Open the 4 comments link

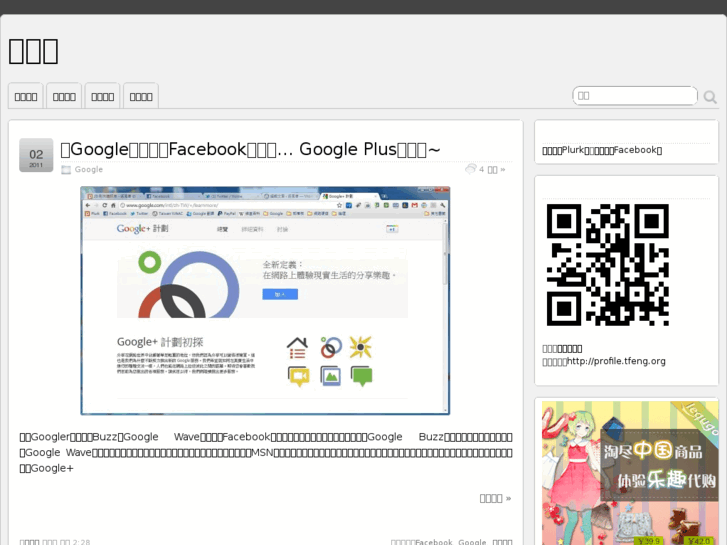tap(492, 169)
